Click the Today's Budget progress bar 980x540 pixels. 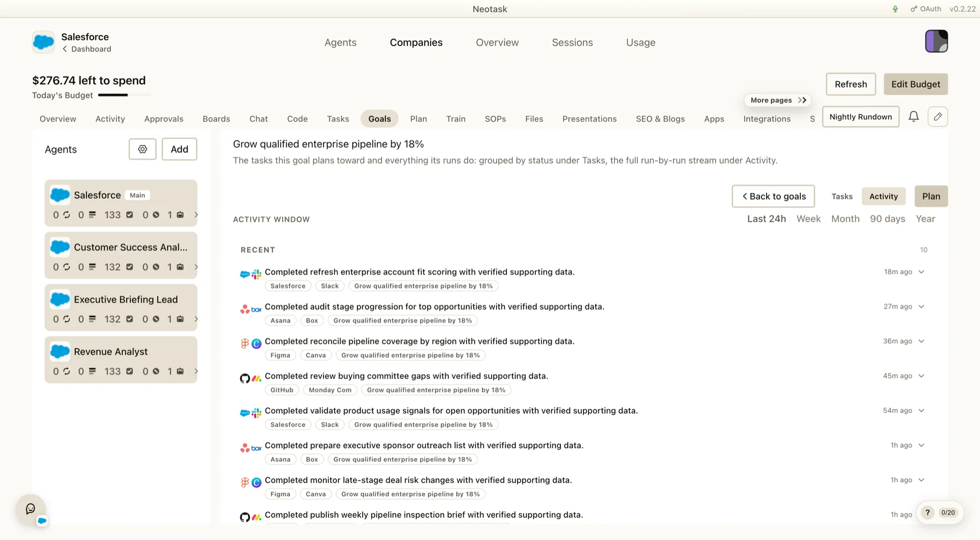point(125,95)
